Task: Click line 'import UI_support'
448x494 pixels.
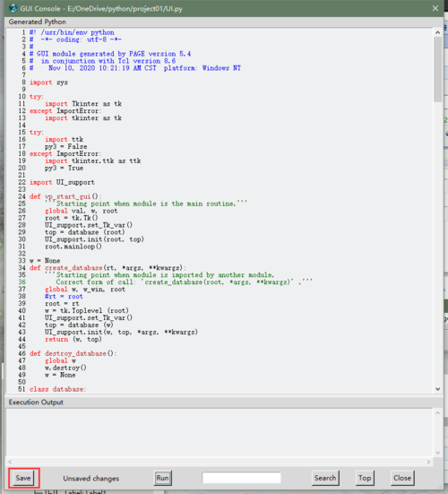Action: [x=62, y=182]
